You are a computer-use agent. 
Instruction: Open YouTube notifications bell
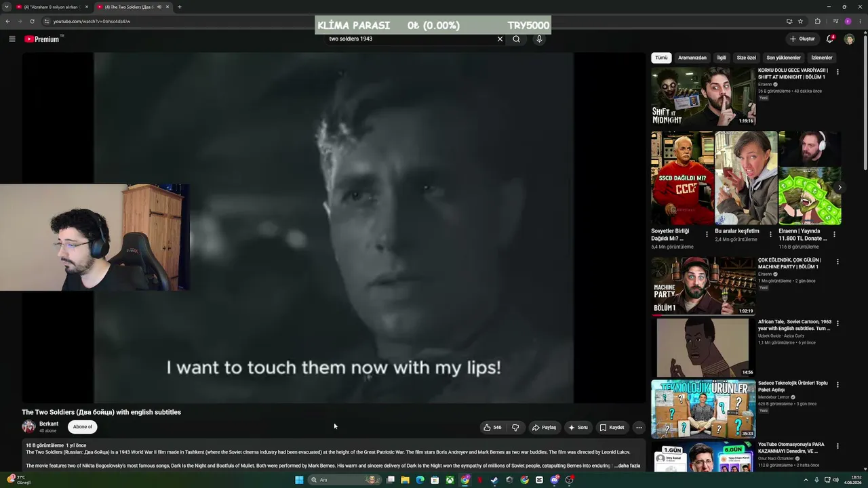[x=829, y=39]
